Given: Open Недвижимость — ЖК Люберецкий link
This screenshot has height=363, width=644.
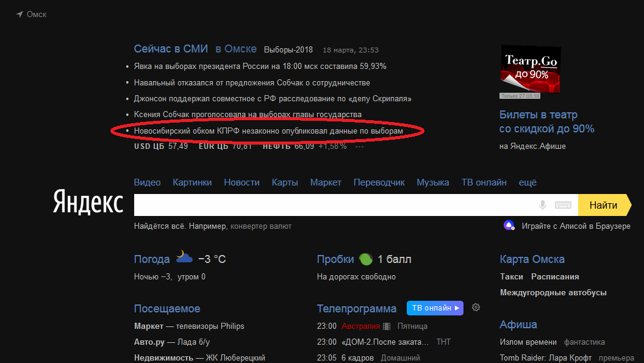Looking at the screenshot, I should [199, 358].
